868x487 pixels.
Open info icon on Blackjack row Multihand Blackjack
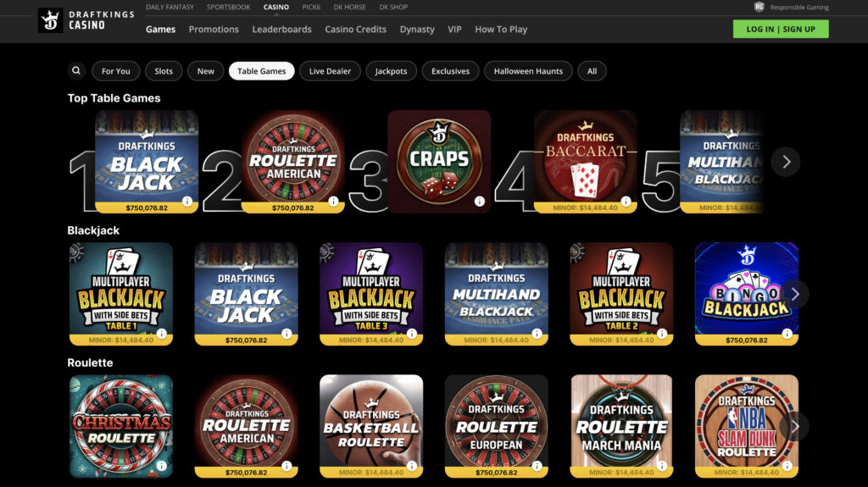click(537, 334)
